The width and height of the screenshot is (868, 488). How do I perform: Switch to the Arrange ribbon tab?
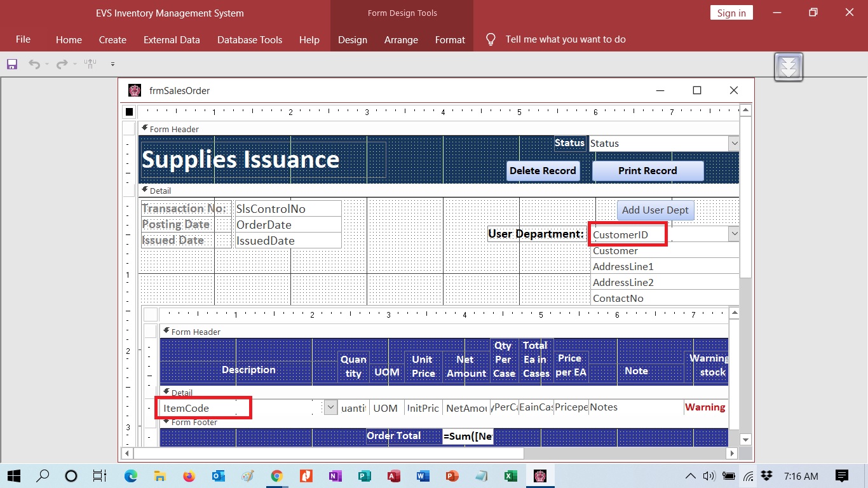[401, 39]
